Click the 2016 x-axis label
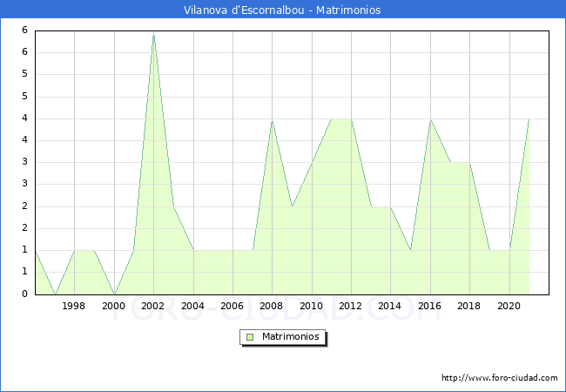Viewport: 566px width, 392px height. pos(429,306)
